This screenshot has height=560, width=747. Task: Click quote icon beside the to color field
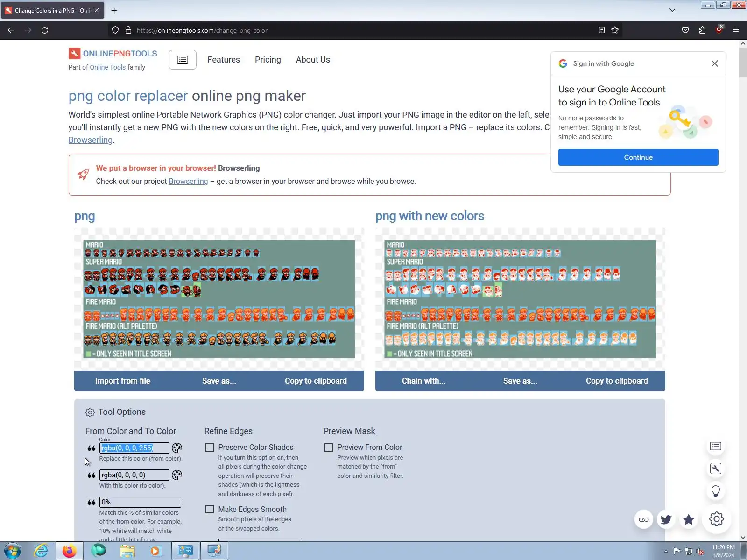92,475
